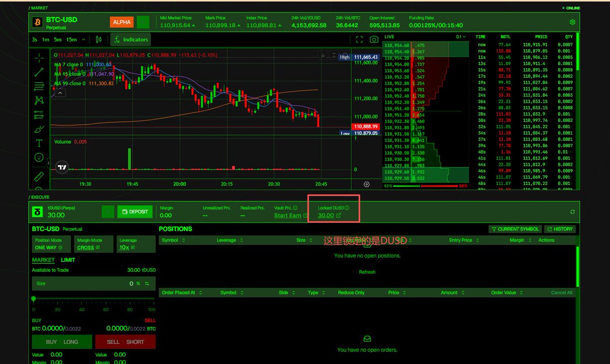Click the tDUSD token logo
Screen dimensions: 610x364
[x=37, y=211]
